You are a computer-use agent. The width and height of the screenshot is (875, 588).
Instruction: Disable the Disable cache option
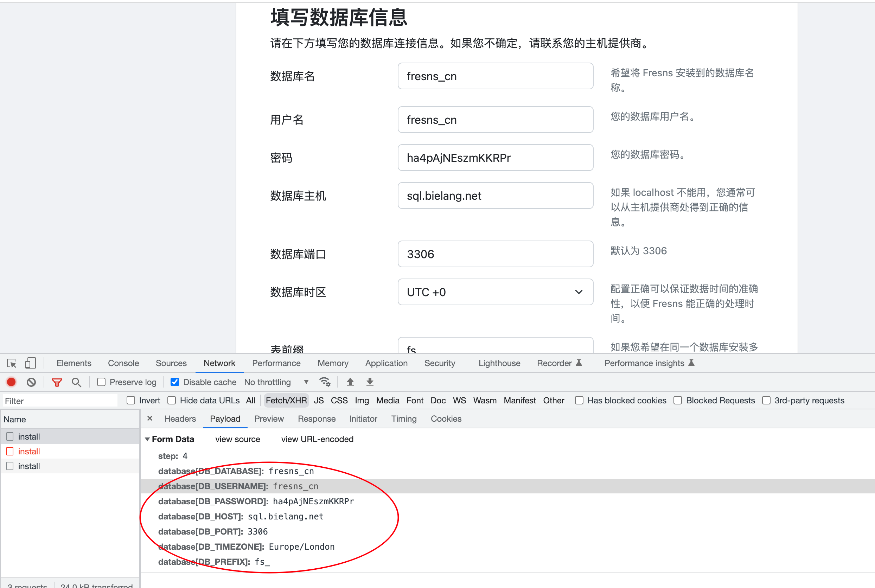tap(175, 382)
